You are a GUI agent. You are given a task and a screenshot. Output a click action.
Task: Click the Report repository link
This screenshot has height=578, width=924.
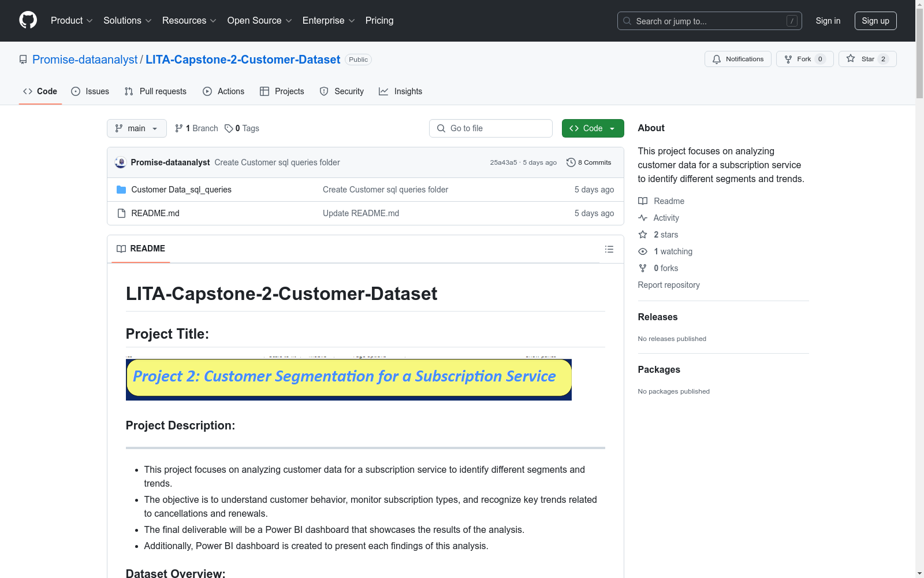point(669,285)
